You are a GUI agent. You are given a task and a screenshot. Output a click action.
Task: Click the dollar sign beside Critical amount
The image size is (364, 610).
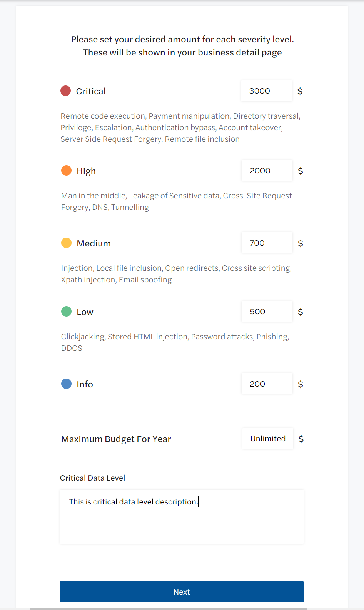coord(300,91)
